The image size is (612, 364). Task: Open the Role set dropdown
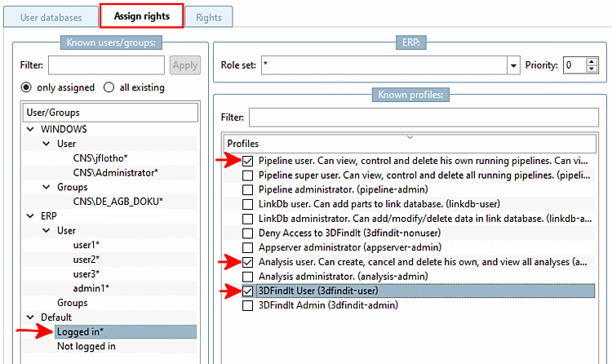coord(513,65)
